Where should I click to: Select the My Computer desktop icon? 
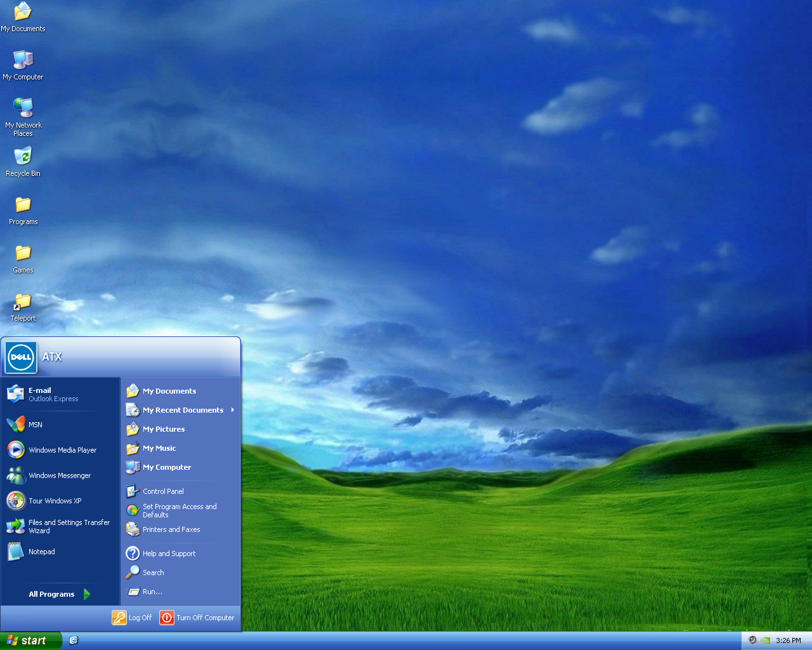[23, 65]
